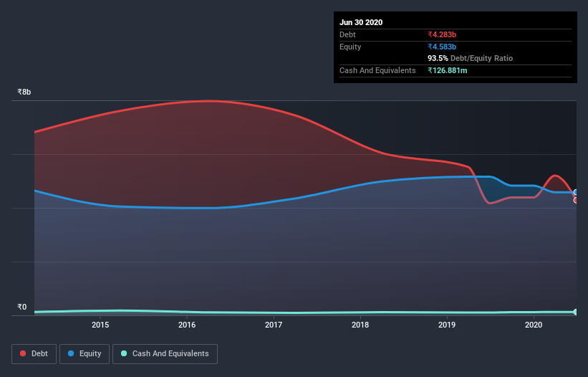This screenshot has height=377, width=588.
Task: Click the Equity row label in tooltip
Action: 350,47
